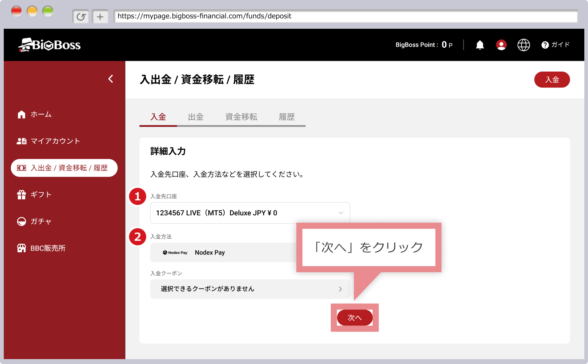The height and width of the screenshot is (364, 588).
Task: Switch to the 資金移転 tab
Action: point(241,117)
